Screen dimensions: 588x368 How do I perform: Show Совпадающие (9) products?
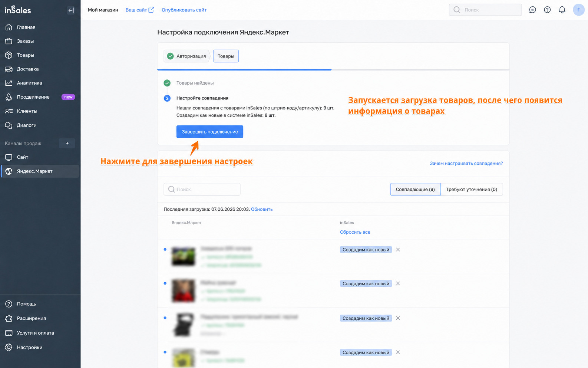(x=415, y=189)
